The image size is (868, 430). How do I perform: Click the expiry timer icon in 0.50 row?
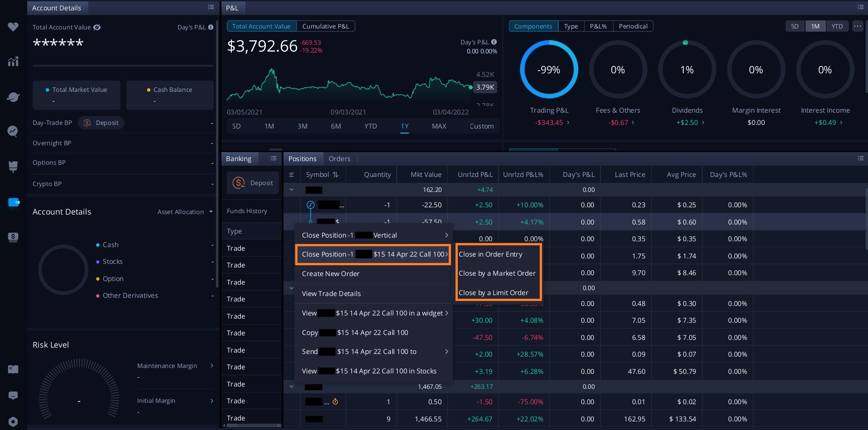(x=335, y=401)
